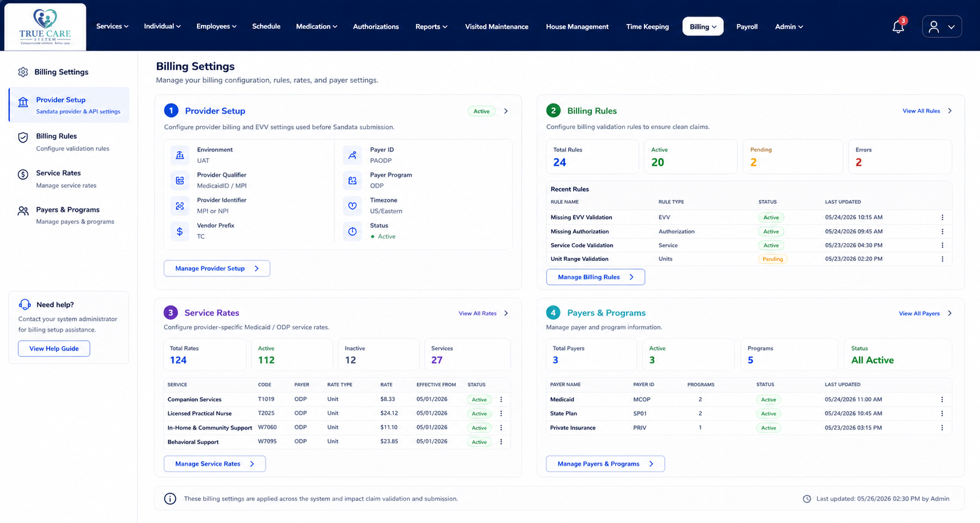Click the Payer Program icon

click(352, 180)
